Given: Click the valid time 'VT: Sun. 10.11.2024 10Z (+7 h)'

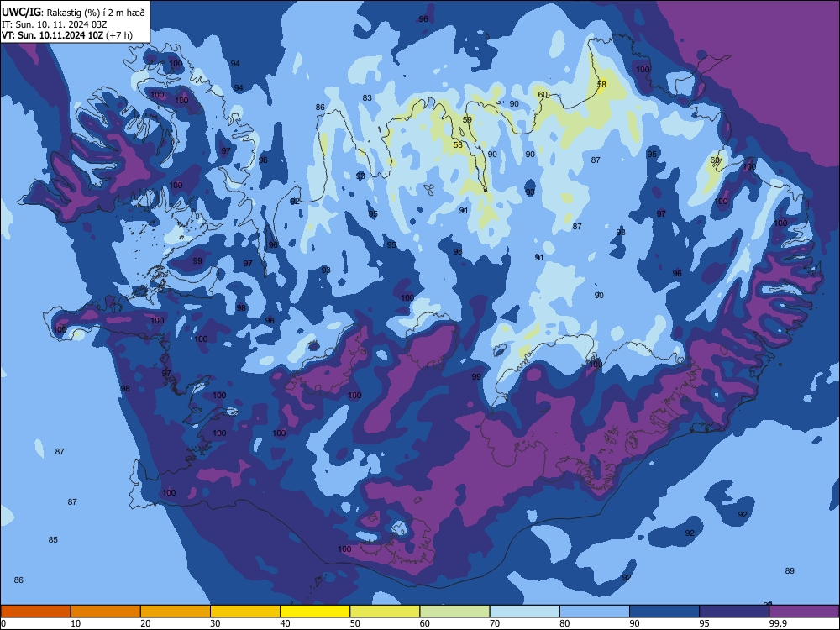Looking at the screenshot, I should [x=67, y=35].
